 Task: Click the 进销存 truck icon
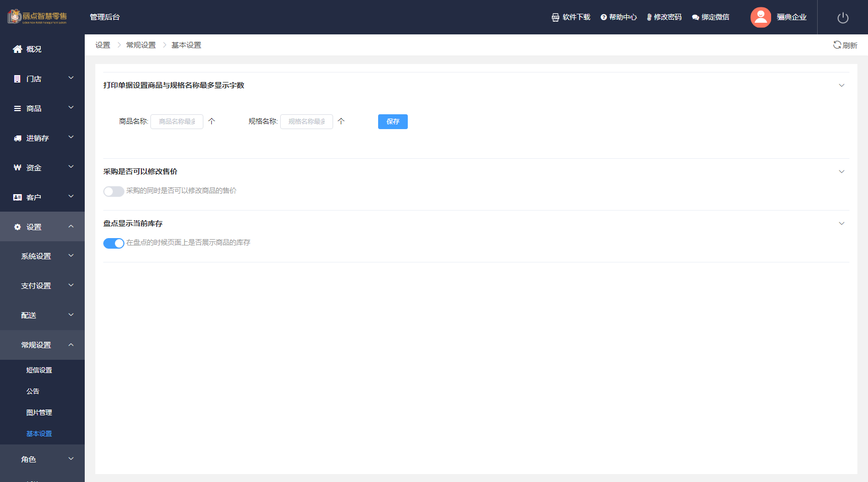(17, 138)
